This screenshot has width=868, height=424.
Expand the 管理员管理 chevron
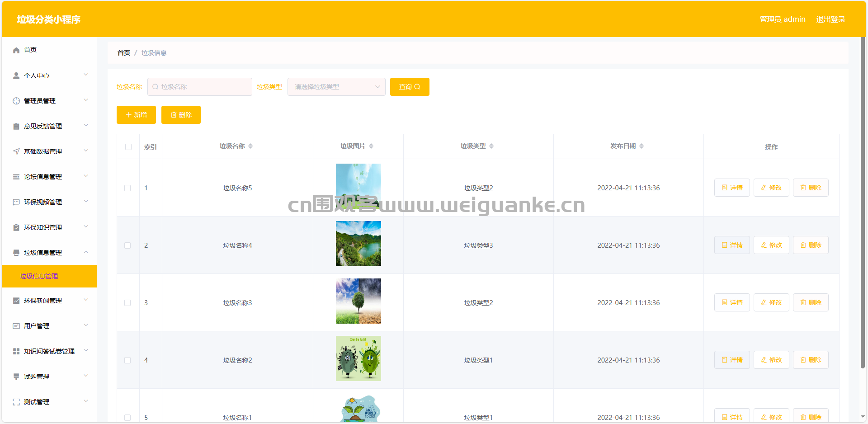[86, 100]
